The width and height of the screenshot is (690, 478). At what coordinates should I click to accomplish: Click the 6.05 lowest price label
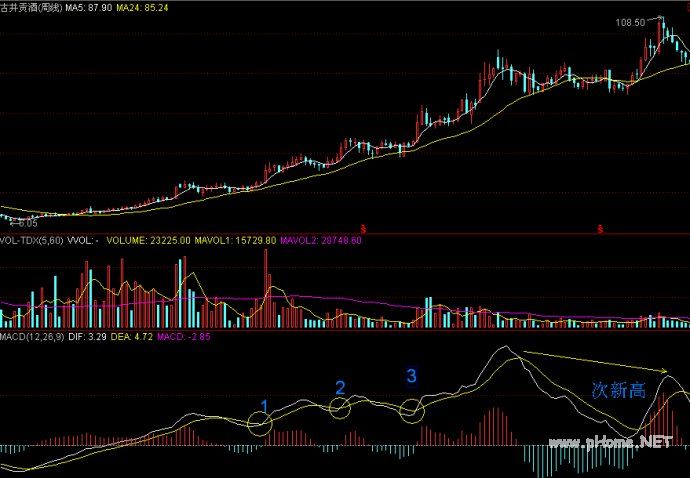click(x=28, y=224)
